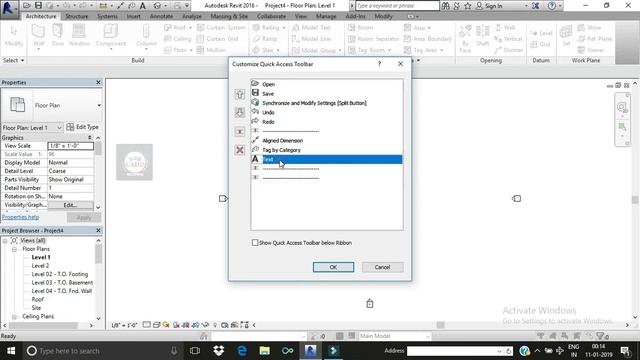Select the Save entry in list
The height and width of the screenshot is (360, 640).
point(327,93)
